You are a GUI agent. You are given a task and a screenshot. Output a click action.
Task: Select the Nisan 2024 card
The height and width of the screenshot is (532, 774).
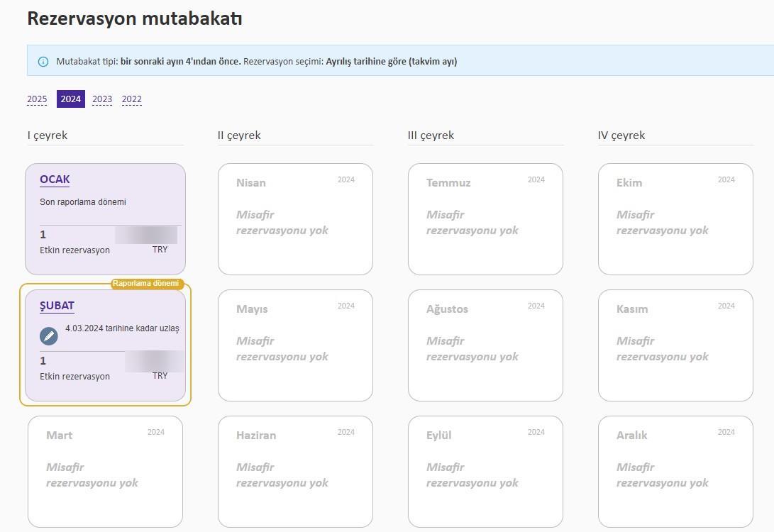tap(295, 219)
